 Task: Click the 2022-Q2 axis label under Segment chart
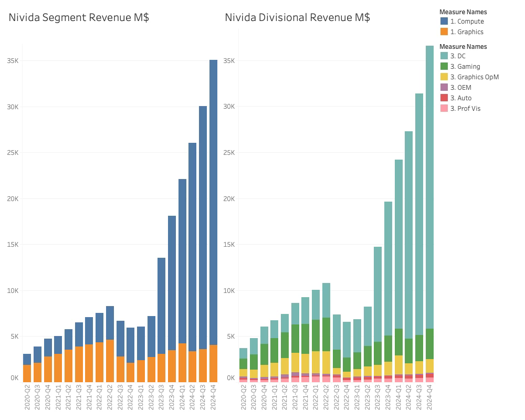tap(110, 397)
